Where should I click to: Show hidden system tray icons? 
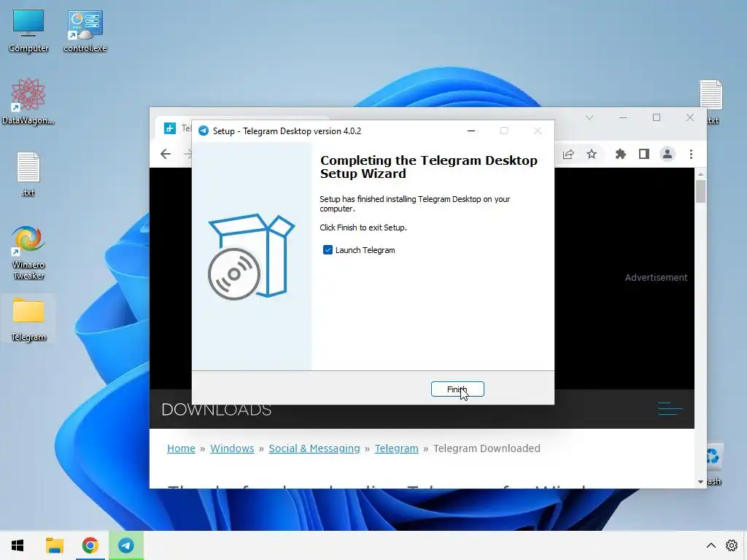pos(711,545)
